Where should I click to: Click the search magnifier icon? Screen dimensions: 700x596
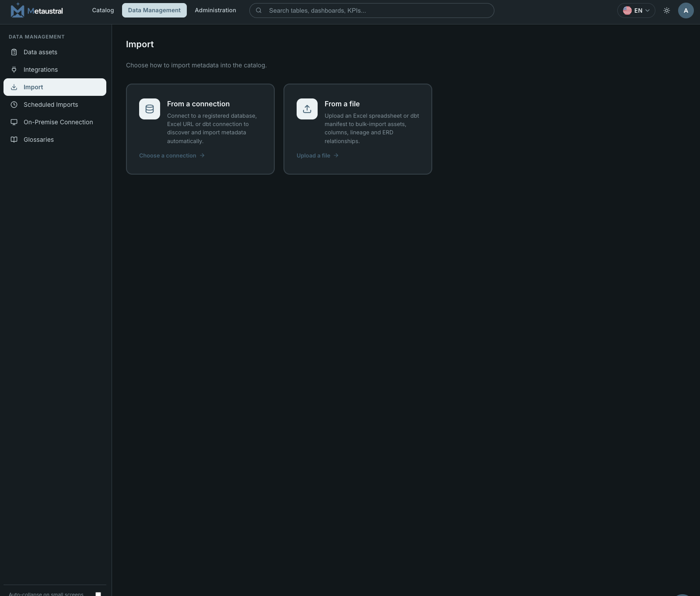[259, 11]
